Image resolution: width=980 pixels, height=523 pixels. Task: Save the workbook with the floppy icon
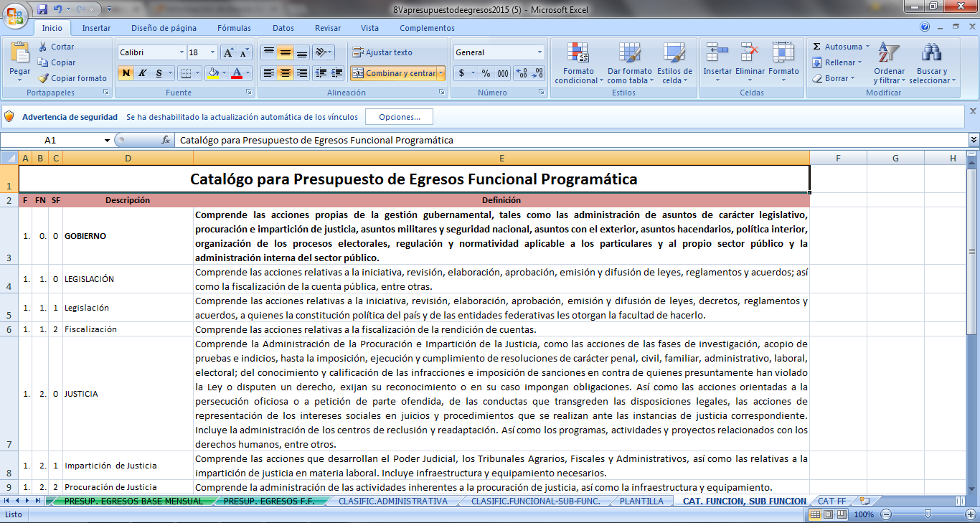point(42,10)
